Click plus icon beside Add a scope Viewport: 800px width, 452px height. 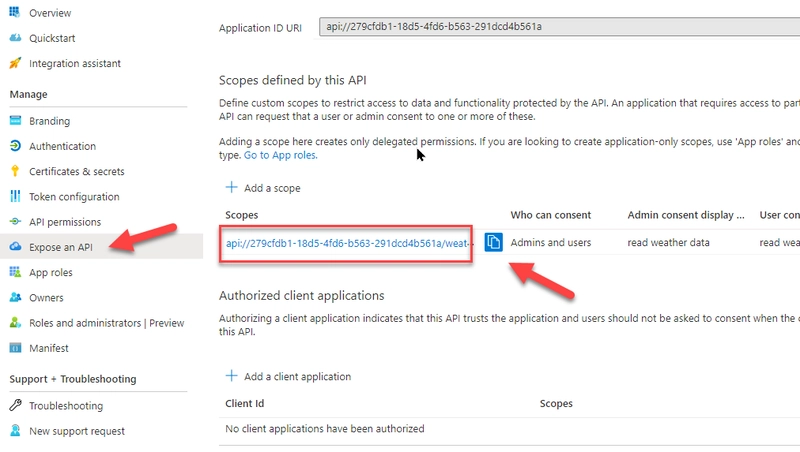[x=231, y=187]
